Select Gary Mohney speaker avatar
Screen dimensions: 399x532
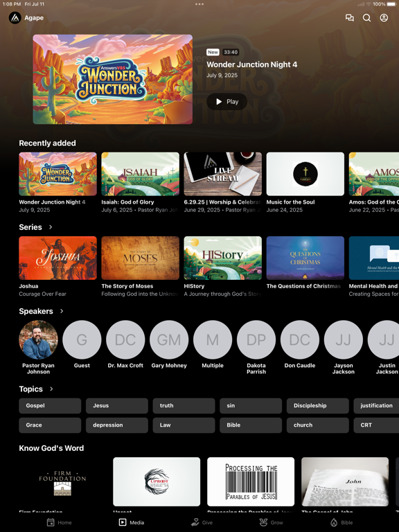pyautogui.click(x=169, y=339)
